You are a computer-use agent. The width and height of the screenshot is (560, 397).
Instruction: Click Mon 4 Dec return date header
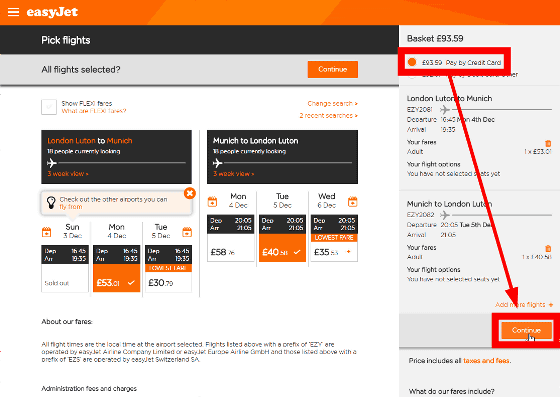(238, 201)
